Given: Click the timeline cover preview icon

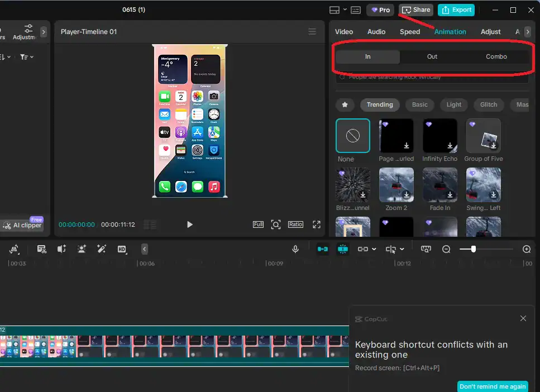Looking at the screenshot, I should tap(426, 249).
